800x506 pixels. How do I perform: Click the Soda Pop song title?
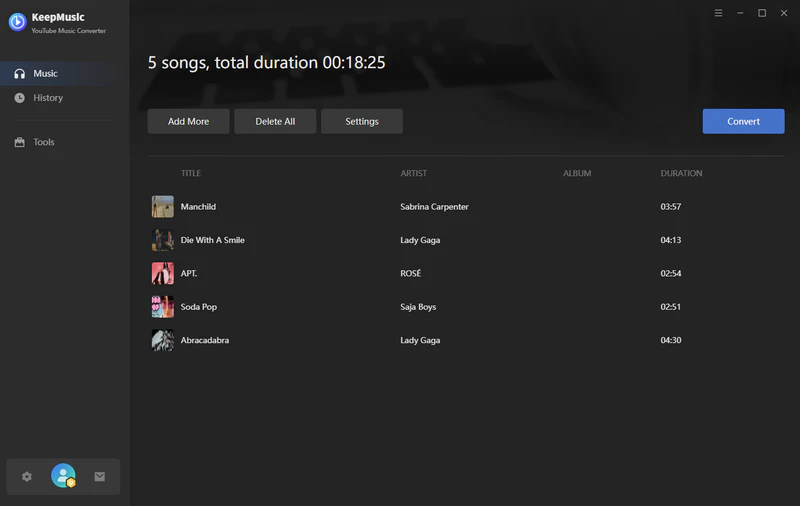[x=198, y=307]
